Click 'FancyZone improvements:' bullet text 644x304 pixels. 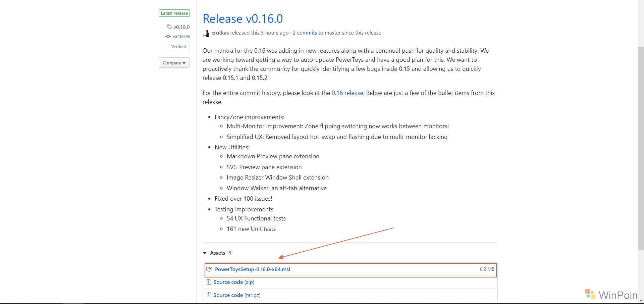click(250, 117)
